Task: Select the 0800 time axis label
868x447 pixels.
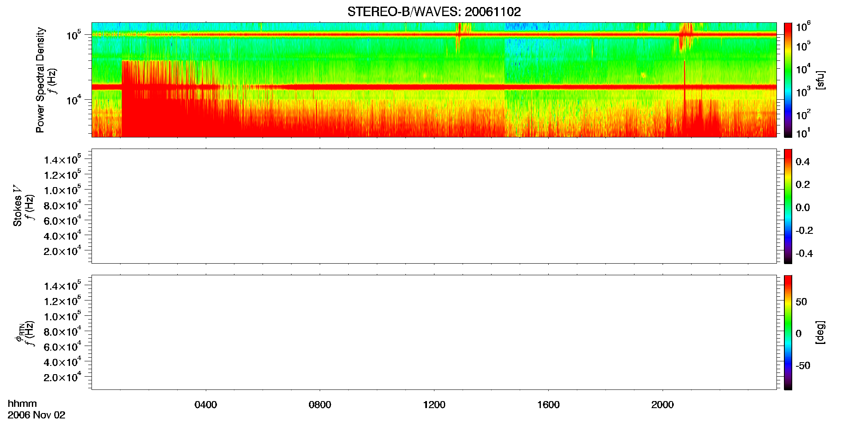Action: (320, 405)
